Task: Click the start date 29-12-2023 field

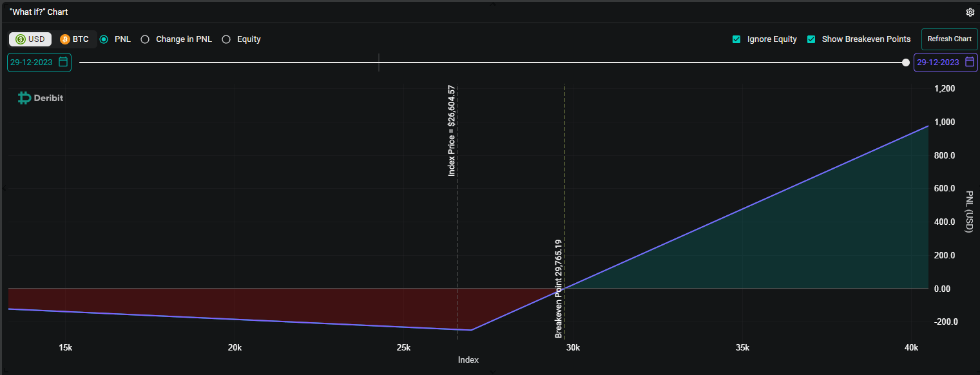Action: [x=39, y=63]
